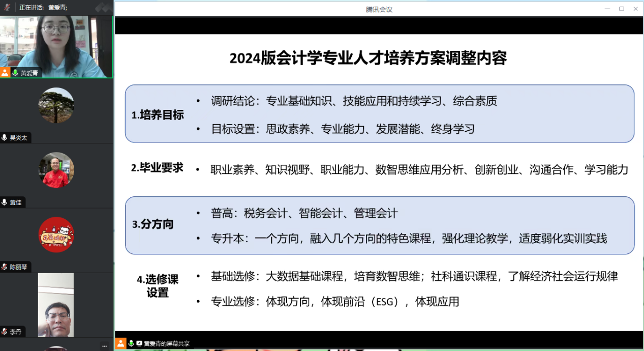Click the muted microphone icon at top-left

7,7
